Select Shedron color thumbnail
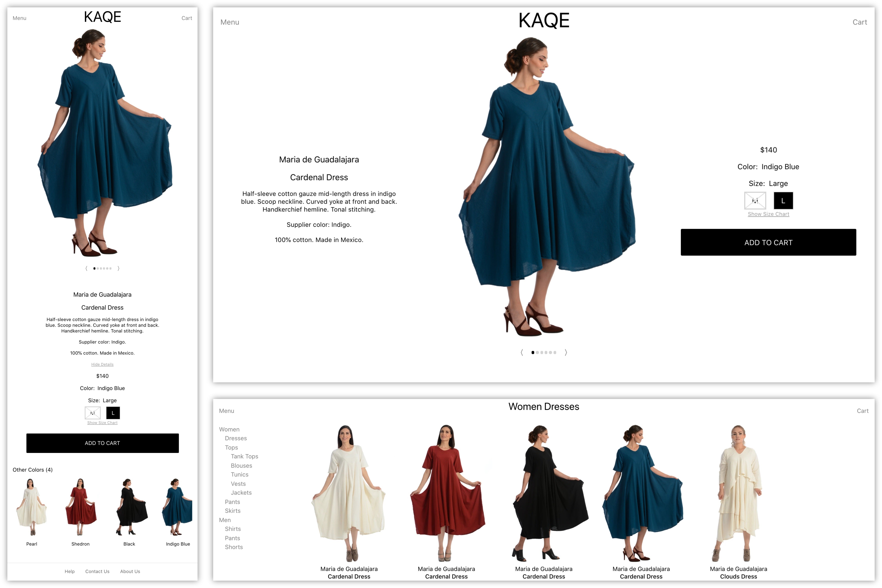Image resolution: width=882 pixels, height=588 pixels. (x=81, y=507)
